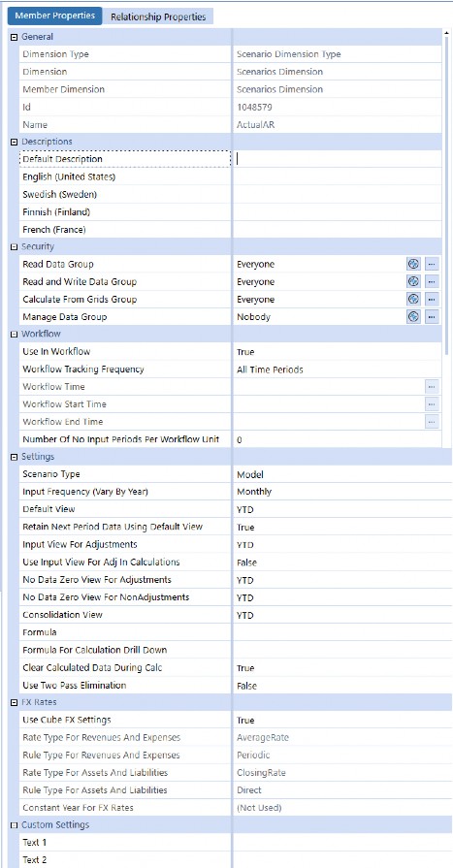The image size is (453, 868).
Task: Click ellipsis button for Read Data Group
Action: point(432,264)
